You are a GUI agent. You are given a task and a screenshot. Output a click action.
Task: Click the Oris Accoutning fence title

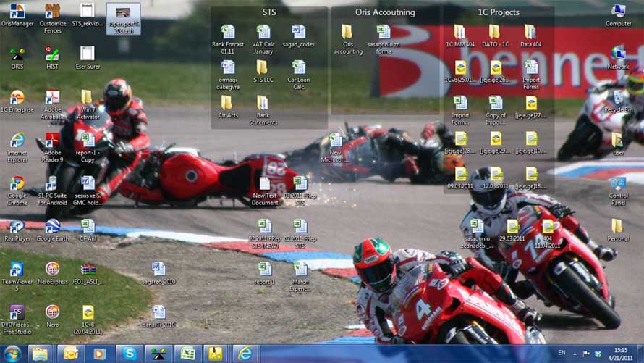pos(385,12)
